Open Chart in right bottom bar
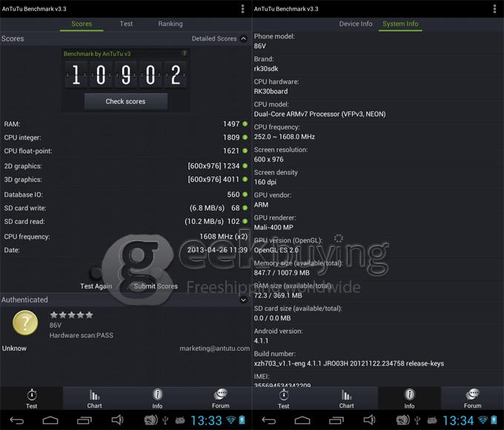 pyautogui.click(x=347, y=398)
